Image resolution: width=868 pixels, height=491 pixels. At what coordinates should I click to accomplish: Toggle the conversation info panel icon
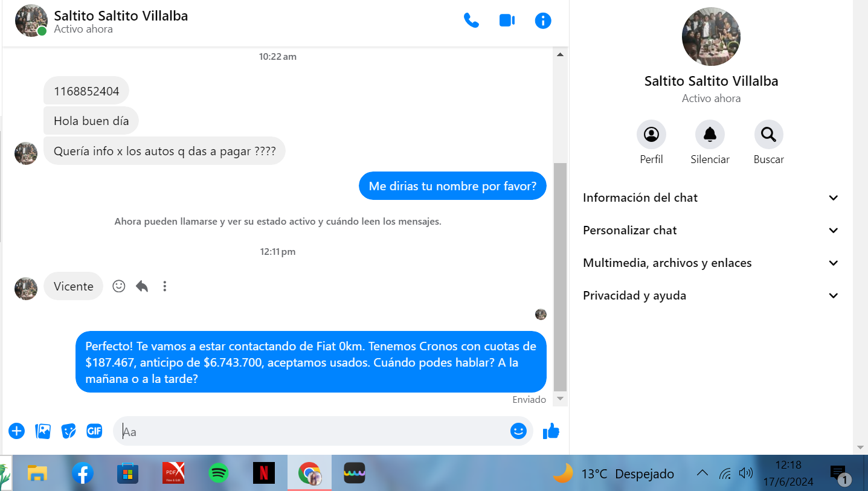[x=543, y=21]
